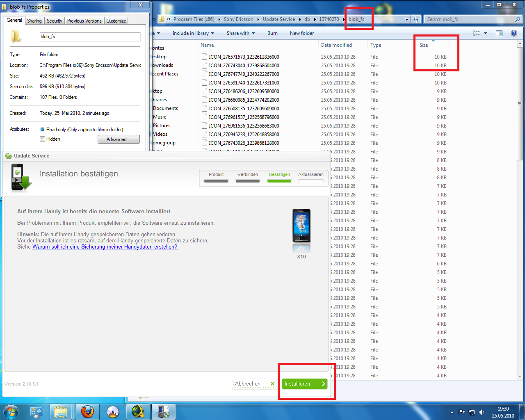The width and height of the screenshot is (525, 420).
Task: Expand the breadcrumb overflow chevron before Program Files
Action: (169, 19)
